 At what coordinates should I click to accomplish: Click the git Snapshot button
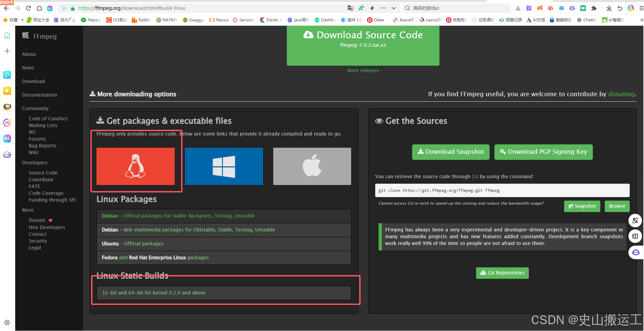coord(582,206)
